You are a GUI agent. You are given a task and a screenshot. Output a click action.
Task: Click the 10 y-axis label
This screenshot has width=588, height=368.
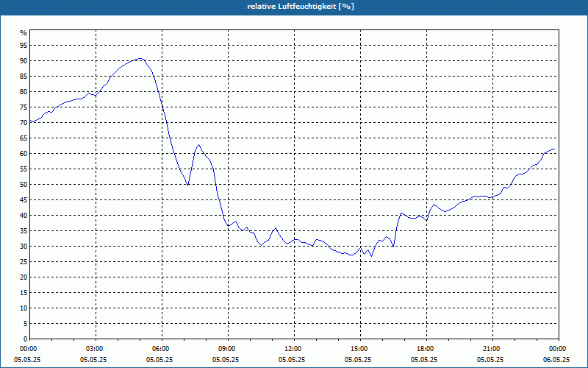coord(24,308)
